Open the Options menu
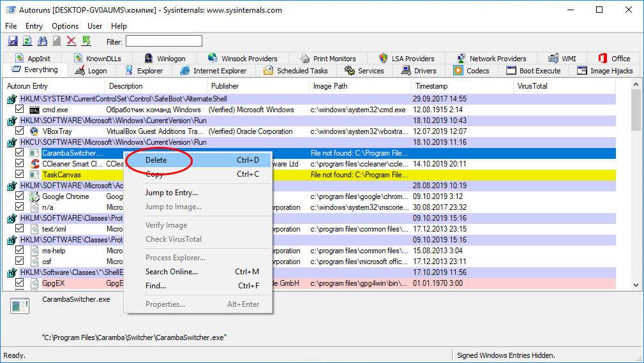644x363 pixels. point(65,26)
